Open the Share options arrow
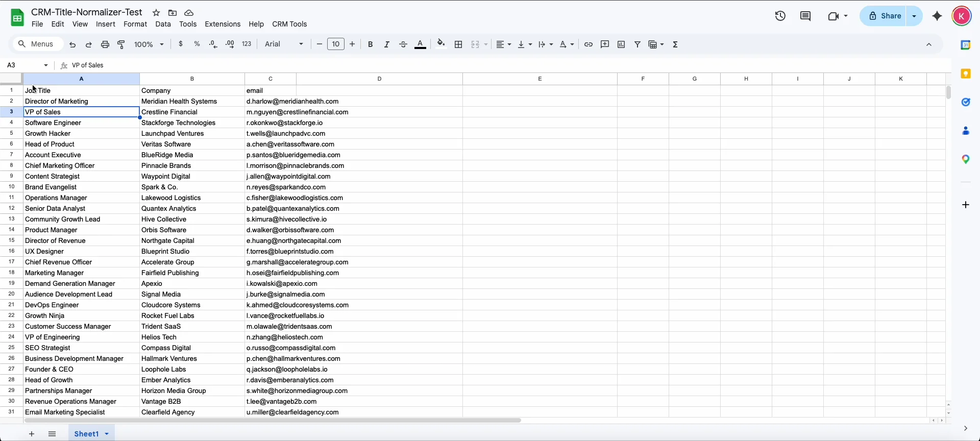Screen dimensions: 980x441 [915, 16]
